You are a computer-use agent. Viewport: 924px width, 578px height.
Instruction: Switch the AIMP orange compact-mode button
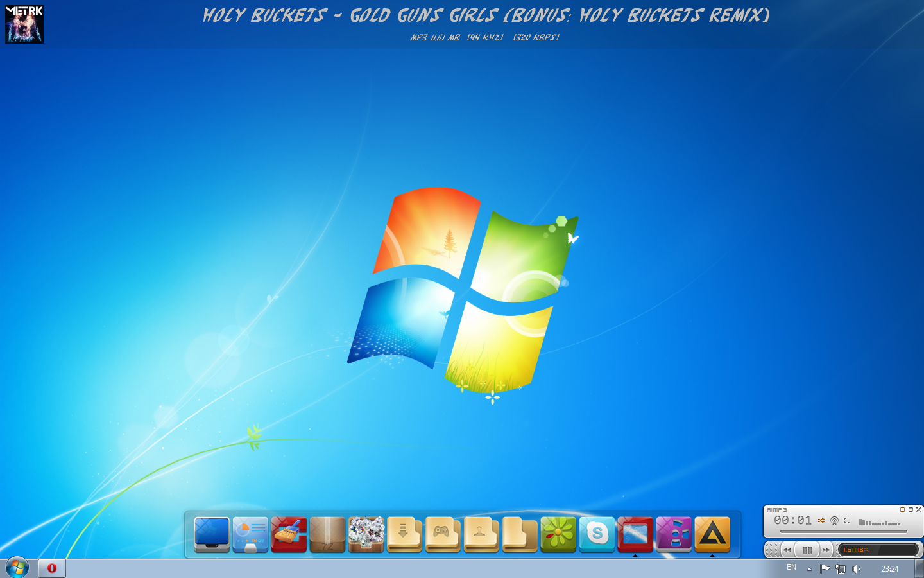pos(902,509)
